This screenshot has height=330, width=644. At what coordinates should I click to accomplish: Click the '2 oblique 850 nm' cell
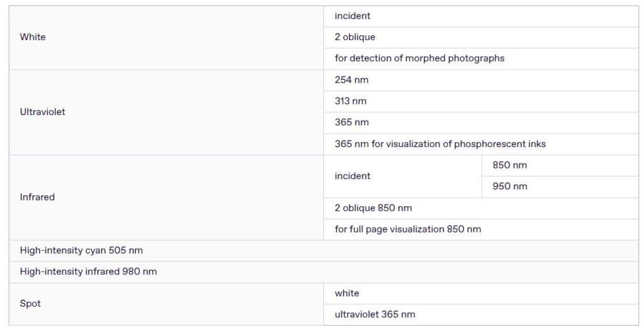click(373, 208)
